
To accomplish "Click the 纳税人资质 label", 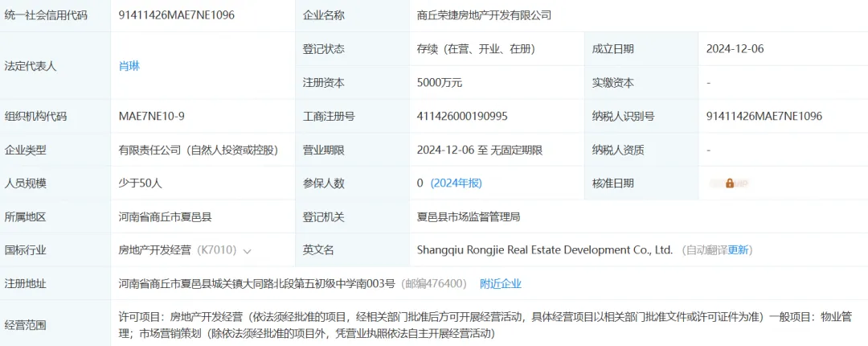I will [x=618, y=150].
